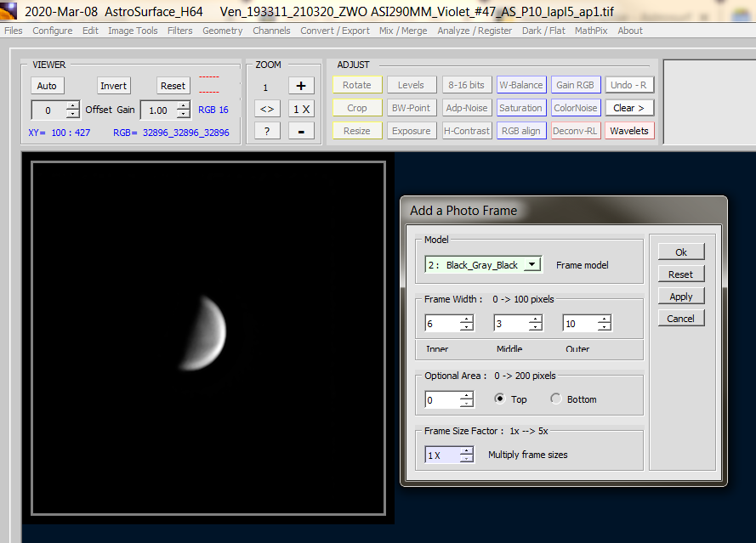
Task: Open the Wavelets tool
Action: 629,131
